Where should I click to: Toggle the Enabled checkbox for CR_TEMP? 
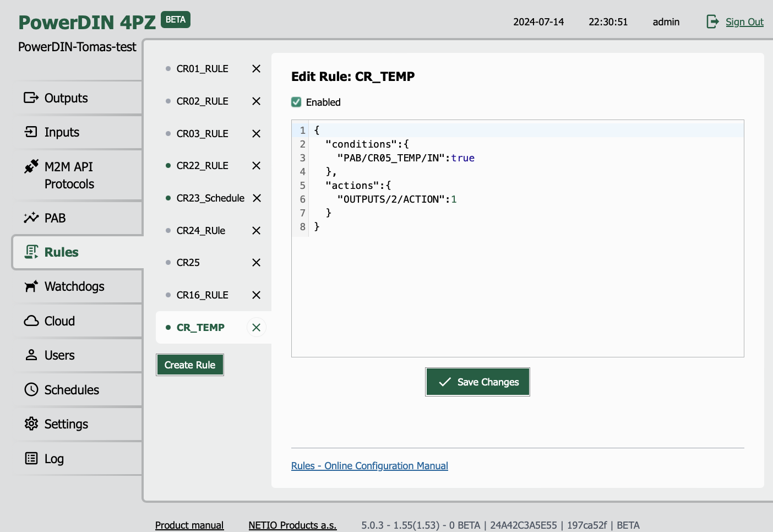pos(296,102)
